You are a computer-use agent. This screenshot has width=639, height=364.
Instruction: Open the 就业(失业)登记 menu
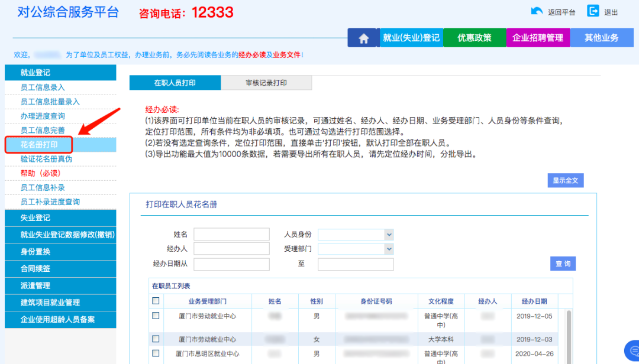[411, 38]
